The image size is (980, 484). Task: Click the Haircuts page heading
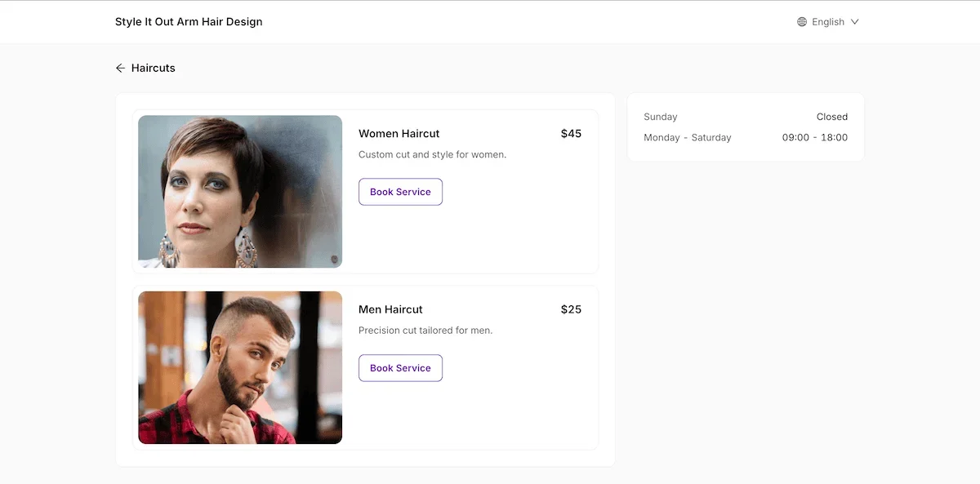tap(154, 68)
